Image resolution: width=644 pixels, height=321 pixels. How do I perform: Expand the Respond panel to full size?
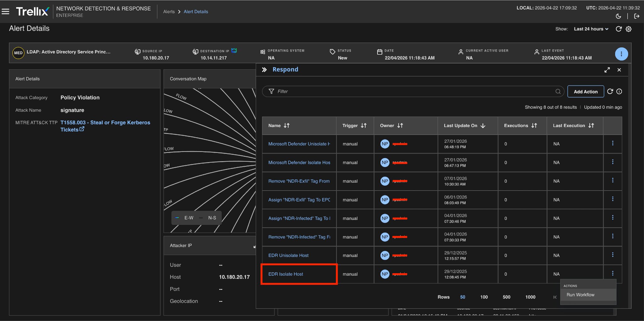(607, 70)
